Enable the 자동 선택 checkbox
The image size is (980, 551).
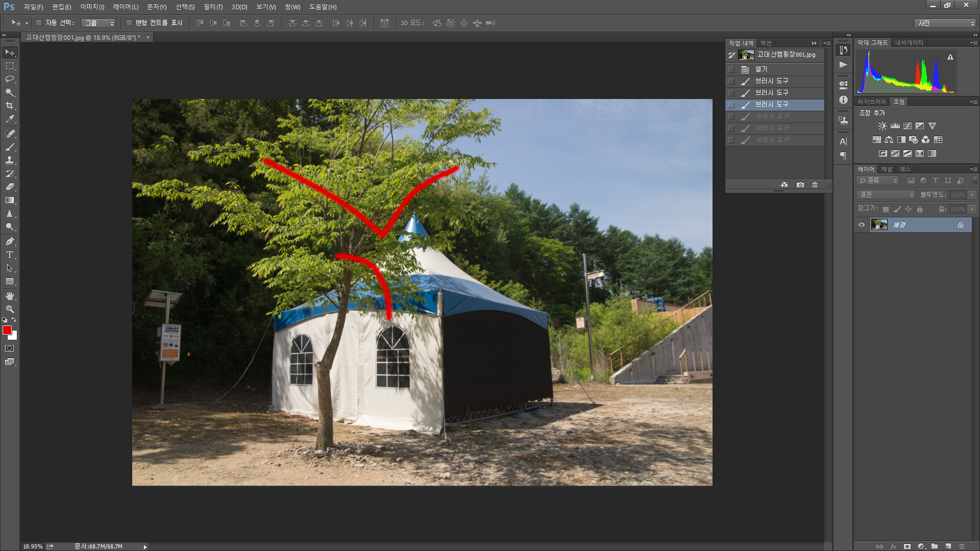tap(39, 23)
